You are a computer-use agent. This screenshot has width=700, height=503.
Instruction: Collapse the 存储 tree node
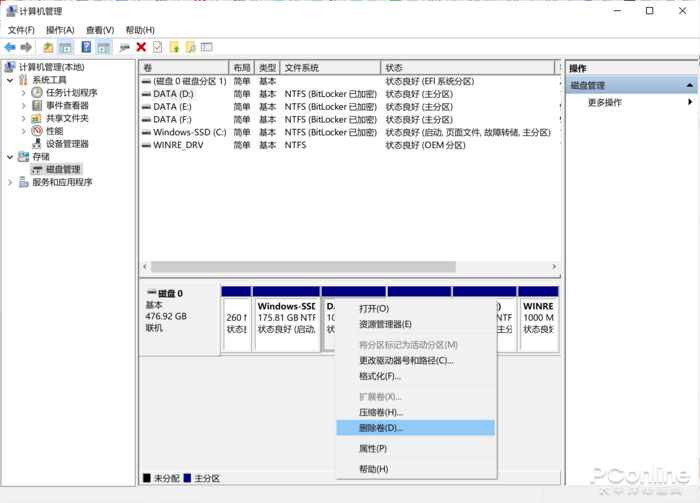(x=10, y=157)
